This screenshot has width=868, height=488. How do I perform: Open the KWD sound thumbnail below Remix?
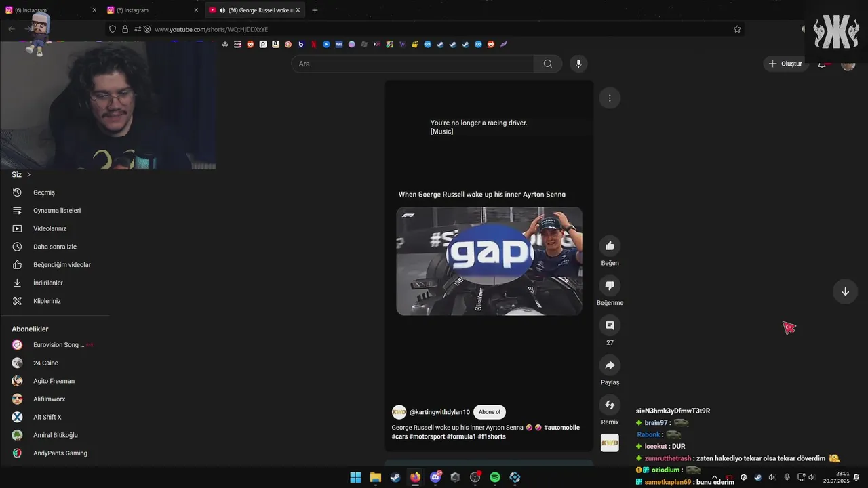click(x=610, y=443)
